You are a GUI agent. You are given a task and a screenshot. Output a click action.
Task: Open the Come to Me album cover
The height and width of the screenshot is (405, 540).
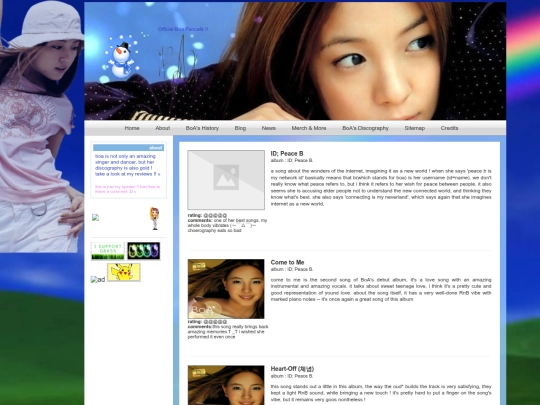pos(226,289)
